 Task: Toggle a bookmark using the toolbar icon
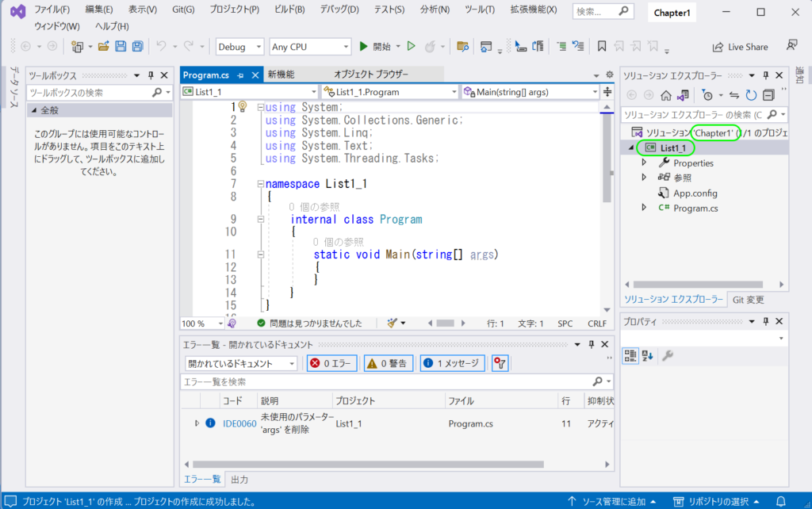pyautogui.click(x=600, y=46)
